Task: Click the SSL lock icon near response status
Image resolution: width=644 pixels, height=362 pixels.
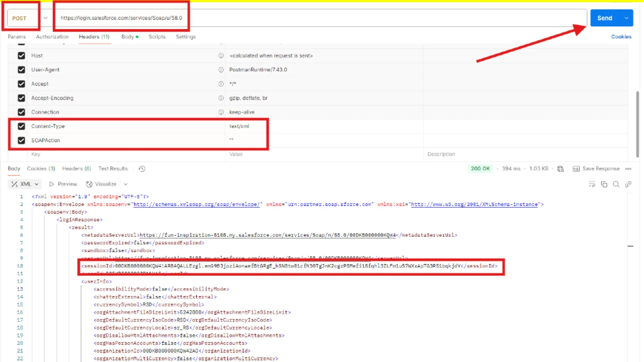Action: tap(560, 168)
